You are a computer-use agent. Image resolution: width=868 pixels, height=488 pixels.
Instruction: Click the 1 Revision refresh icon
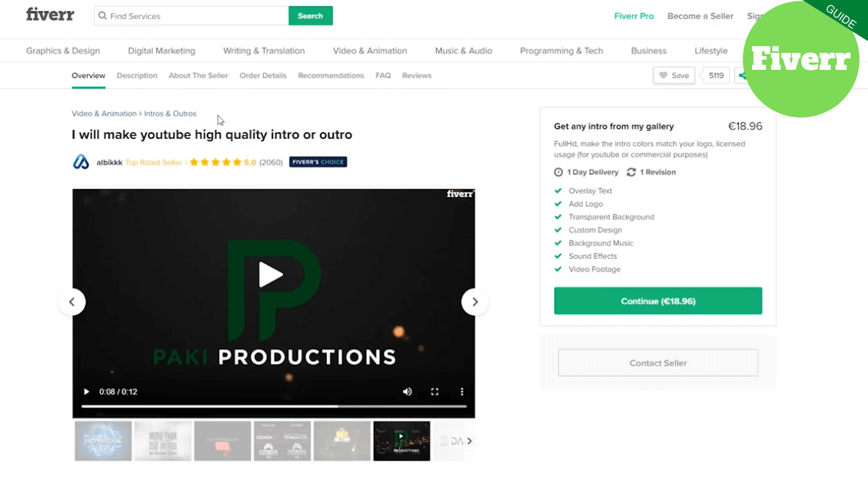pyautogui.click(x=631, y=172)
